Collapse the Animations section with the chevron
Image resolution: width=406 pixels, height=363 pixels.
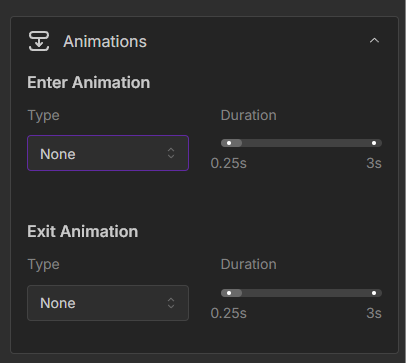click(x=374, y=41)
